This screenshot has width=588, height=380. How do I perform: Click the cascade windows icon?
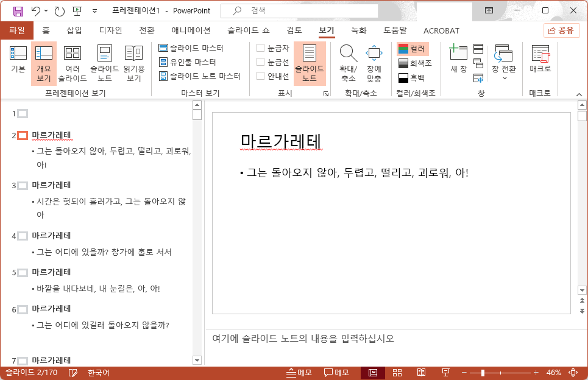click(478, 63)
